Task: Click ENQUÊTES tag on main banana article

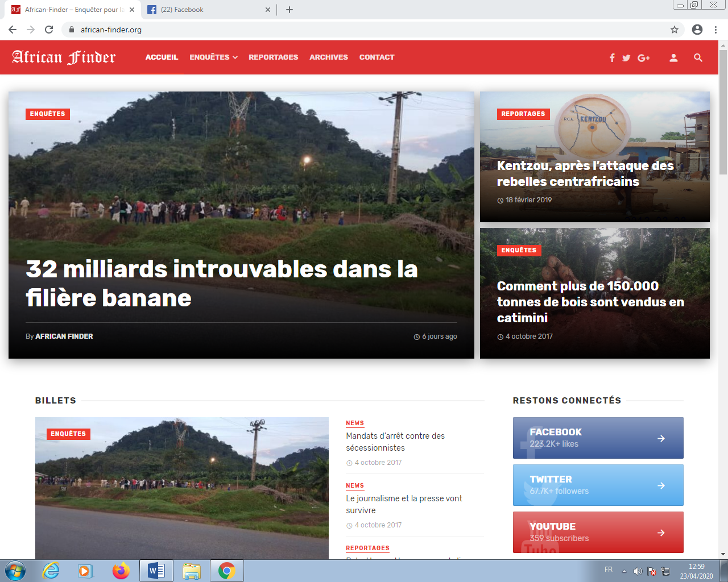Action: click(48, 114)
